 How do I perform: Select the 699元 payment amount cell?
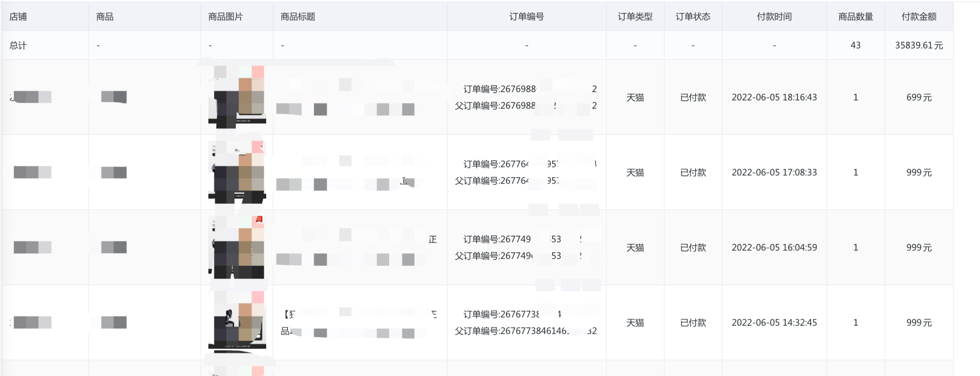click(919, 97)
